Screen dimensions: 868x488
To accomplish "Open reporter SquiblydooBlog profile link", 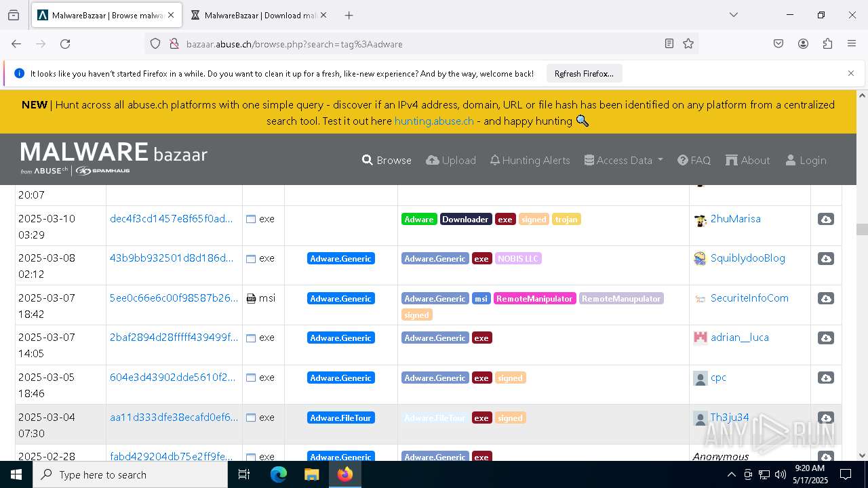I will 747,258.
